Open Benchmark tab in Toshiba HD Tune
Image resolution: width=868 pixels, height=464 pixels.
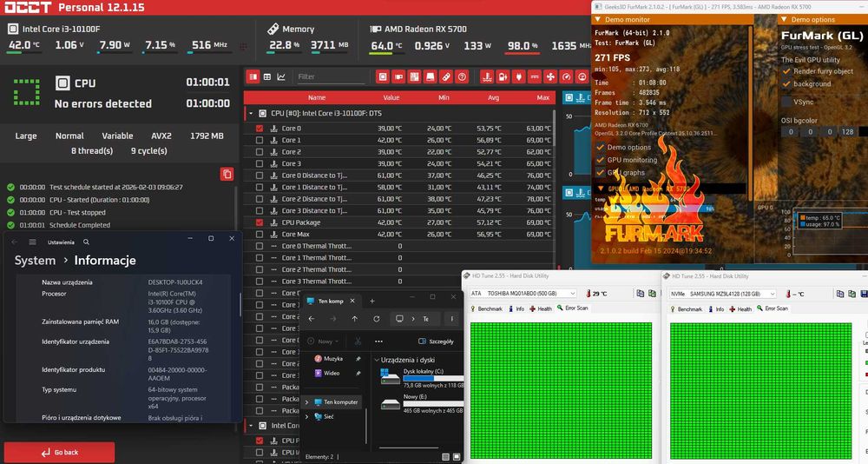[x=485, y=308]
